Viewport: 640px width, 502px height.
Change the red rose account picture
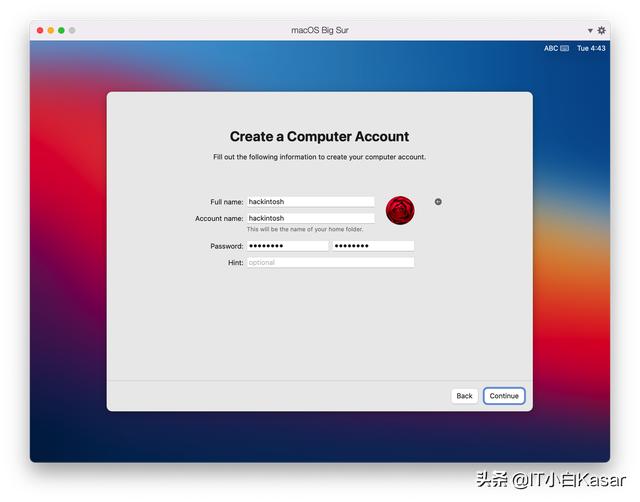(400, 210)
